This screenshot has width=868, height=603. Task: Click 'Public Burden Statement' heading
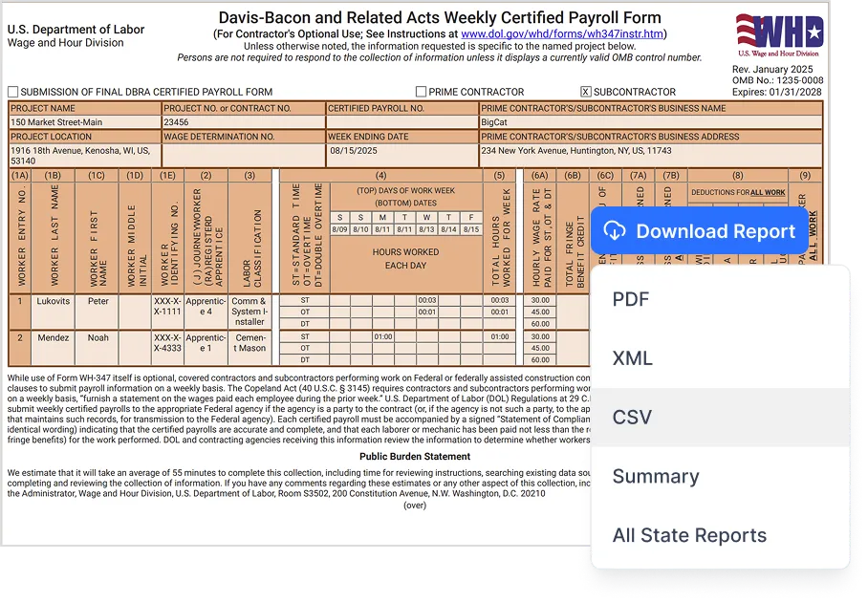tap(415, 457)
